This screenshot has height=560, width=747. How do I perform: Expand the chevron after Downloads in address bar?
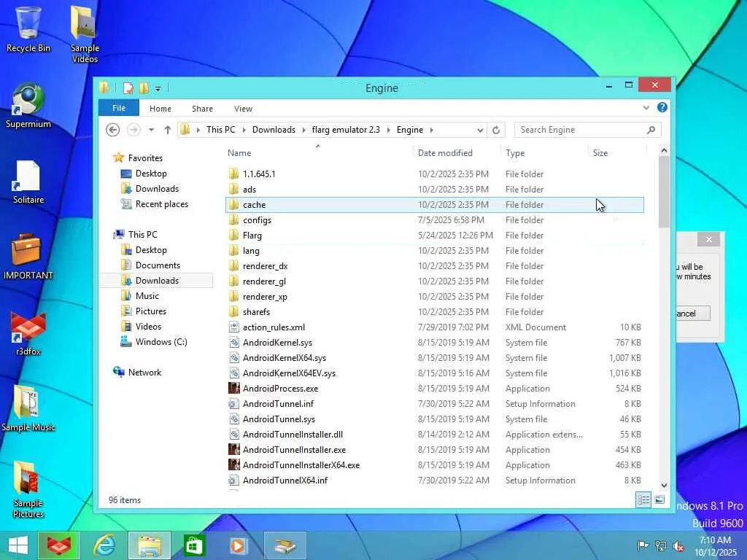click(303, 130)
